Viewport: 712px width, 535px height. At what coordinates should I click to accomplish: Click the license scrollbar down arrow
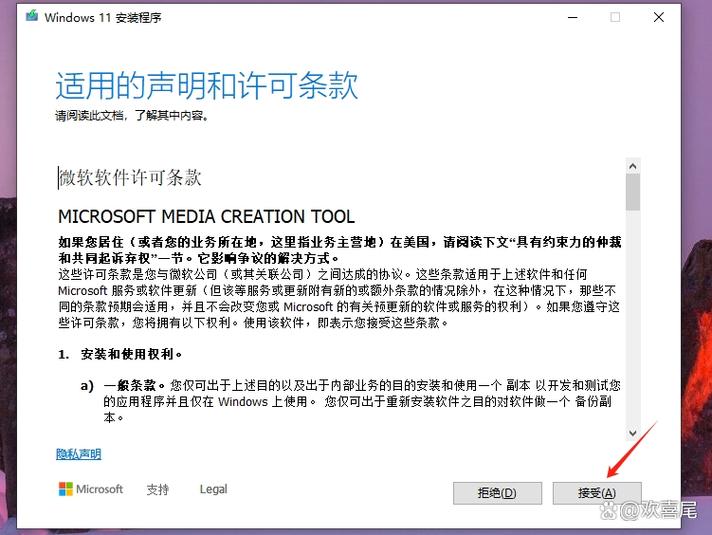point(633,433)
